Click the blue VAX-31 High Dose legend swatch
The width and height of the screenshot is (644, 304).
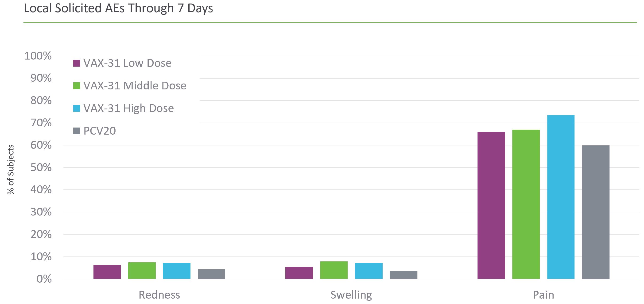[x=77, y=108]
